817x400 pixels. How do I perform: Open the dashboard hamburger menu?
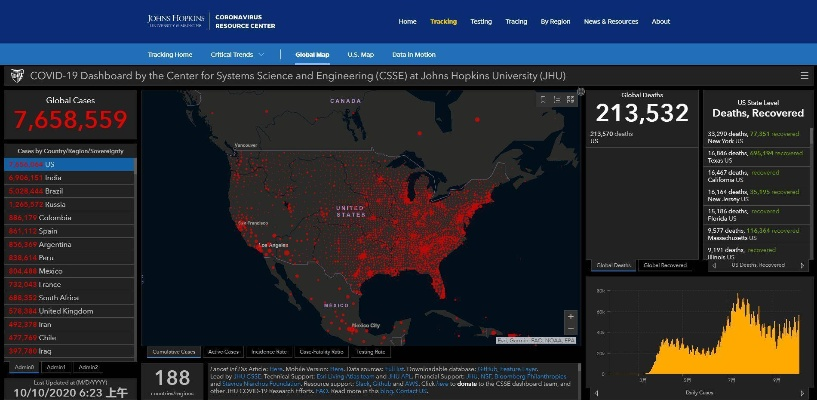tap(804, 76)
